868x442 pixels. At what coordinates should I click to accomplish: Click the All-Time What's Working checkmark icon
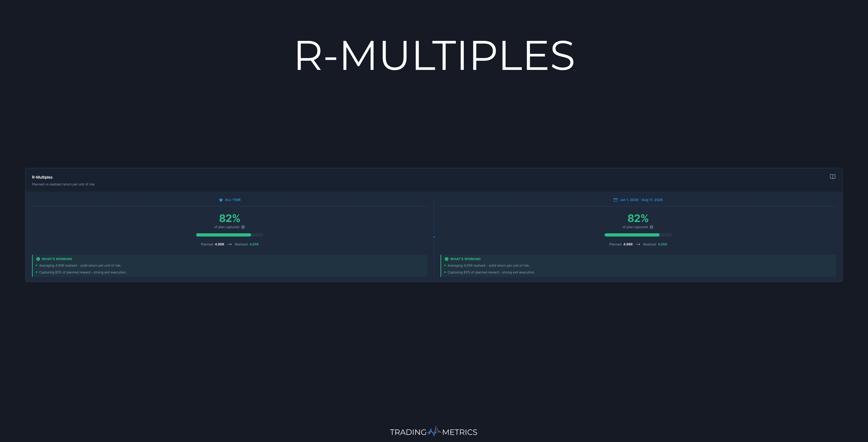pyautogui.click(x=38, y=259)
